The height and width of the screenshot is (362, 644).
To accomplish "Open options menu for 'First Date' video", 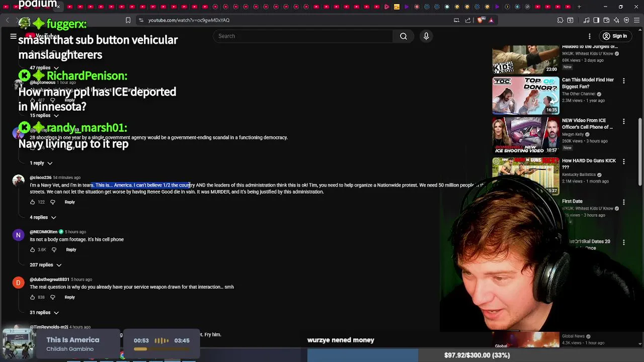I will click(624, 202).
